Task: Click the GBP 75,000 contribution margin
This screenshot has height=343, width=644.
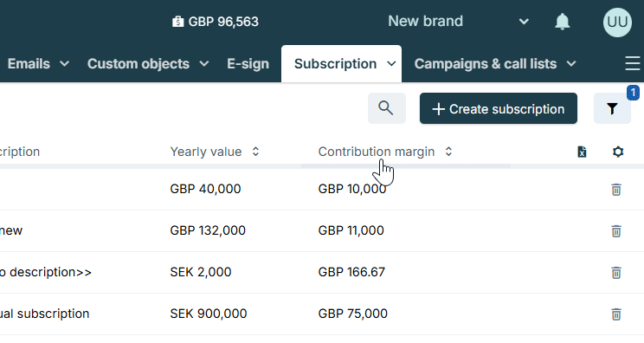Action: point(353,314)
